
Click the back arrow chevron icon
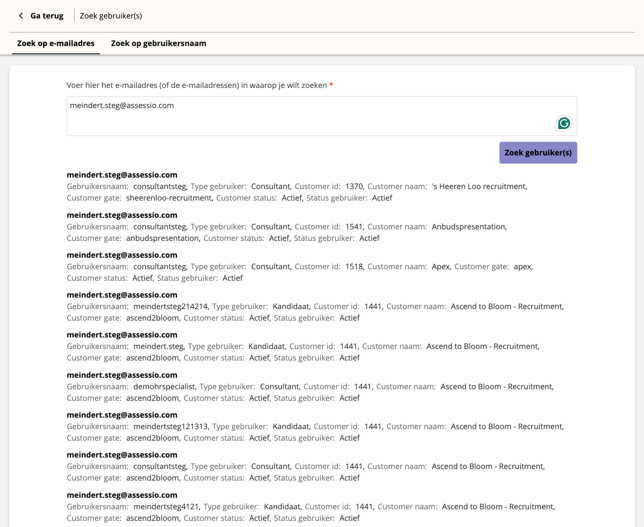tap(21, 16)
